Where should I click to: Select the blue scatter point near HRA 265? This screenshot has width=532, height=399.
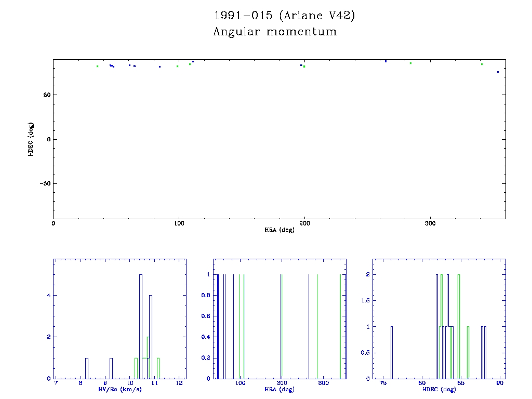coord(386,61)
